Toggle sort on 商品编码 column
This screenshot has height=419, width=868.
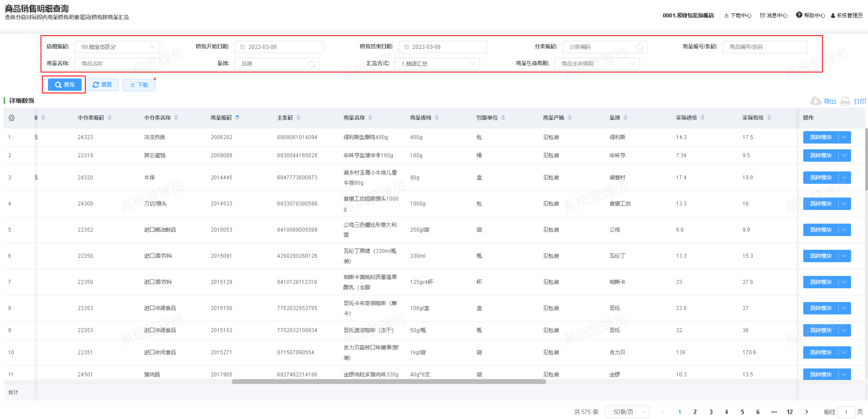pyautogui.click(x=237, y=118)
